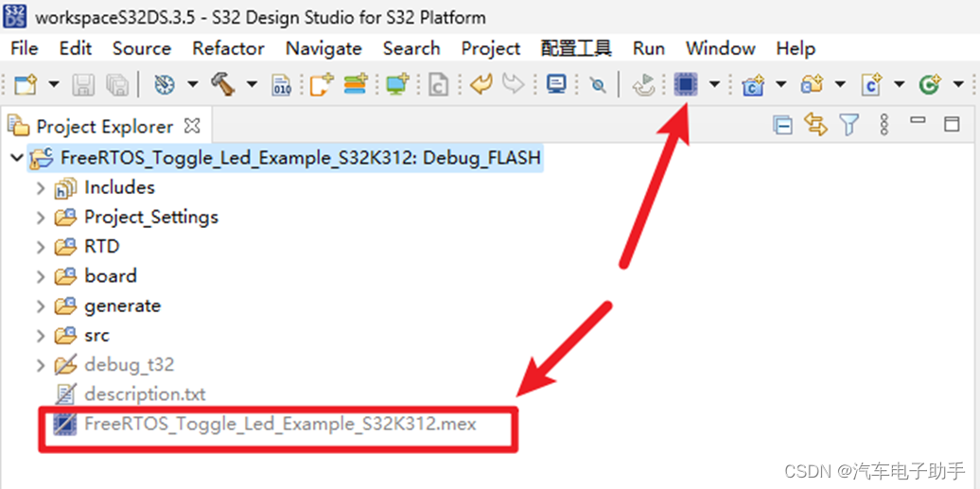Click the new library project stack icon

(356, 84)
